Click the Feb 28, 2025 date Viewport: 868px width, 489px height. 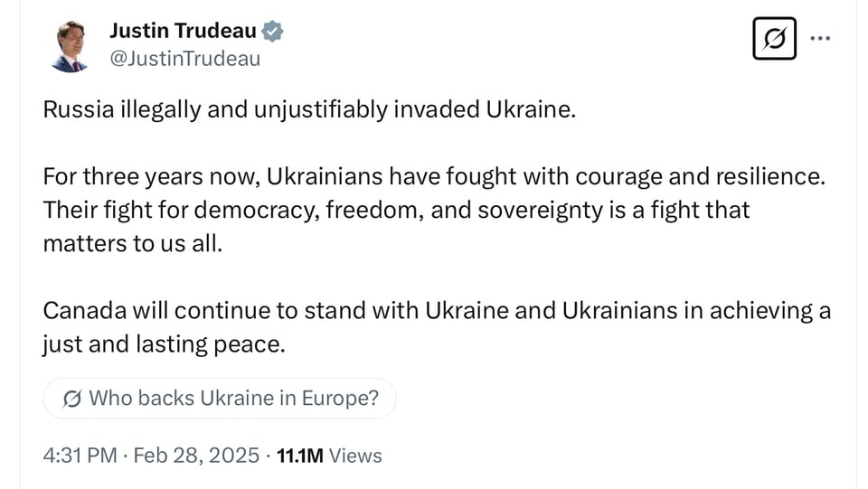(196, 456)
